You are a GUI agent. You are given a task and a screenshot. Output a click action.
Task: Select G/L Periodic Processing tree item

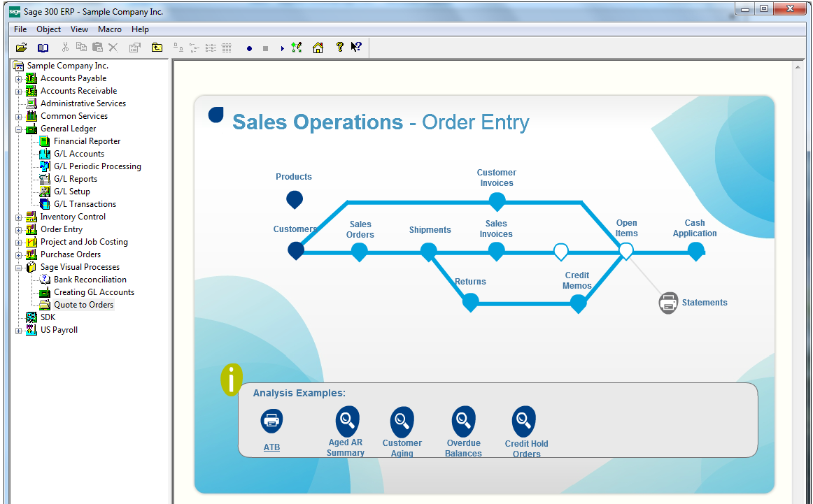(x=97, y=166)
